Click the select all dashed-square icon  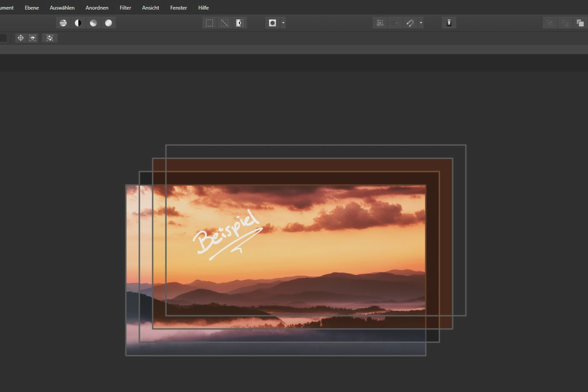(x=209, y=23)
